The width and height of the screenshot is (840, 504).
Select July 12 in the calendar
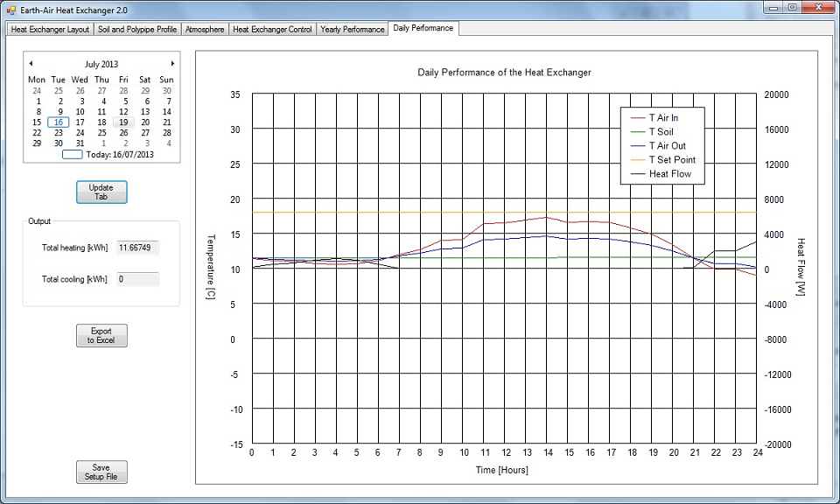click(x=123, y=112)
